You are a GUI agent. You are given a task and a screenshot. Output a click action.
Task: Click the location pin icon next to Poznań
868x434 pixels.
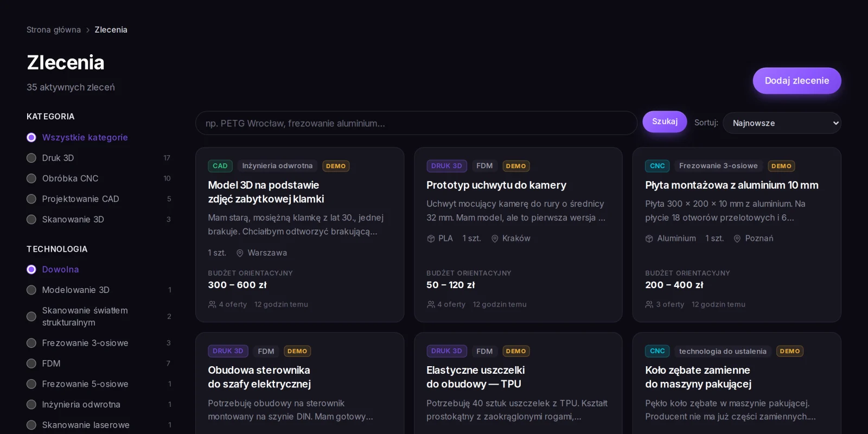pyautogui.click(x=737, y=239)
